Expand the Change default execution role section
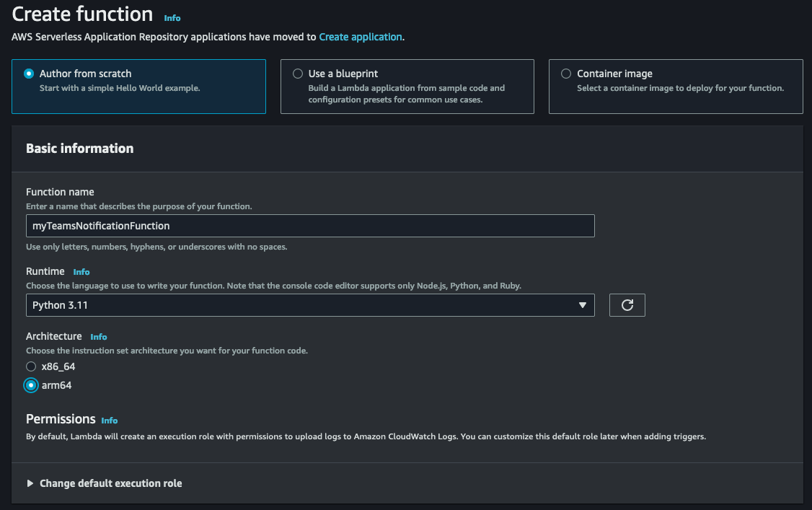812x510 pixels. pos(110,483)
